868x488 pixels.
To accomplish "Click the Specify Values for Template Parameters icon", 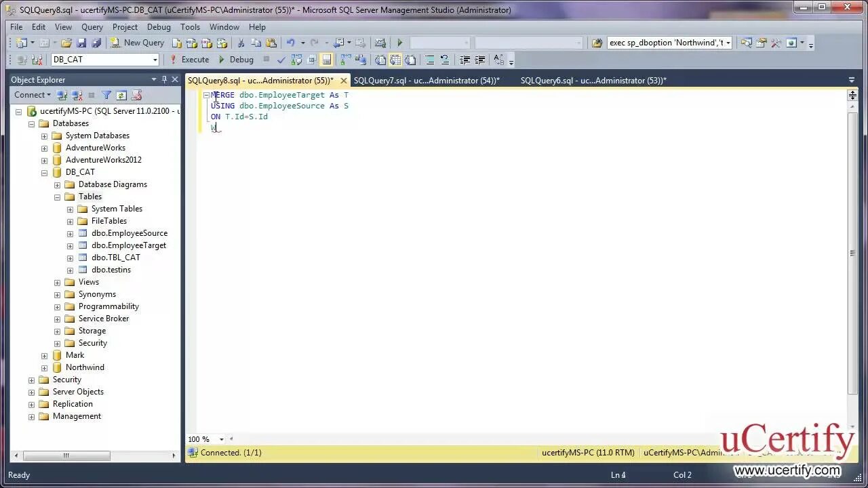I will pyautogui.click(x=498, y=60).
